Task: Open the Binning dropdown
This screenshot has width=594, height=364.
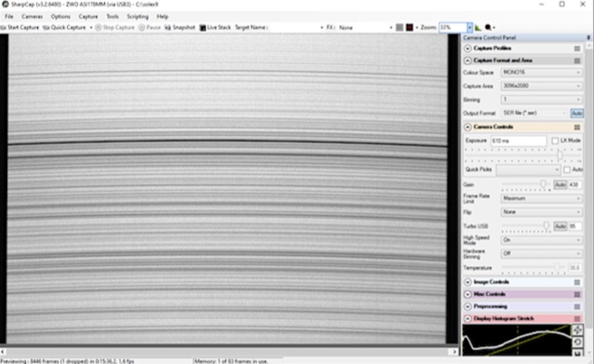Action: click(541, 100)
